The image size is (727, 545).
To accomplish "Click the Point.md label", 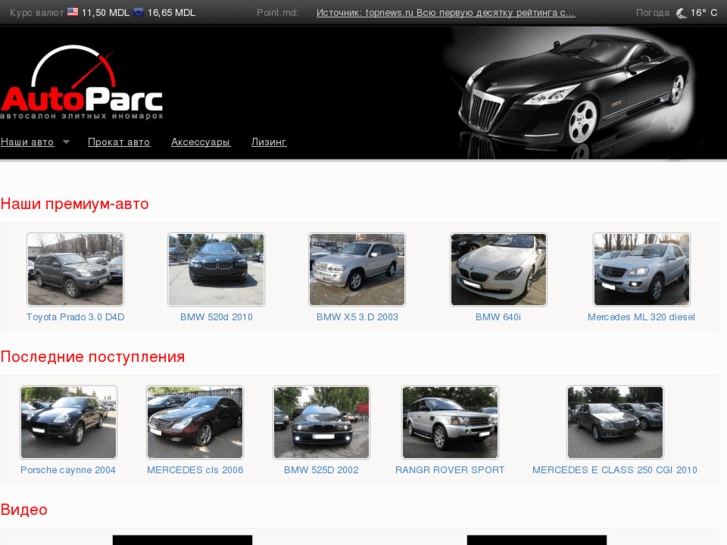I will 277,13.
